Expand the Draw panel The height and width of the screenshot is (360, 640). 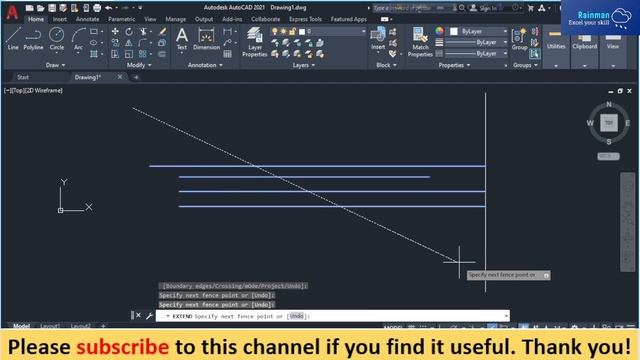55,65
